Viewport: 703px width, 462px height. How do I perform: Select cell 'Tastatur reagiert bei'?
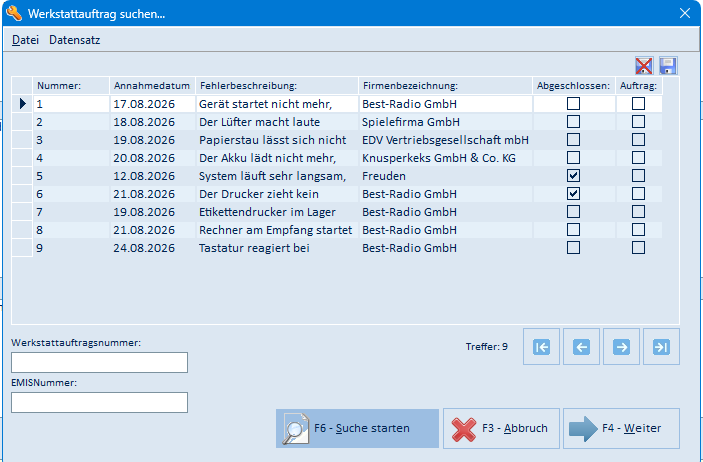277,248
